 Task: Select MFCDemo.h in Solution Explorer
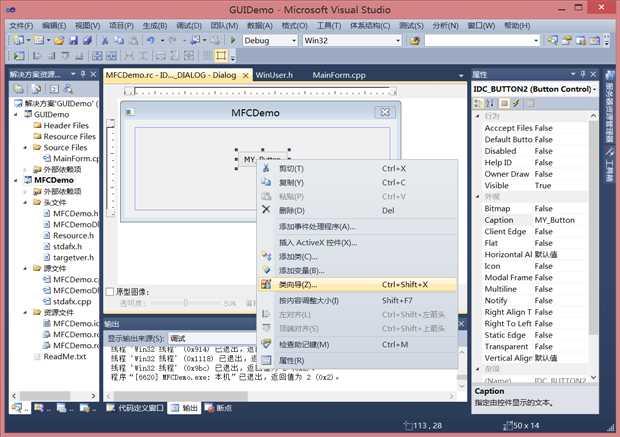coord(71,214)
